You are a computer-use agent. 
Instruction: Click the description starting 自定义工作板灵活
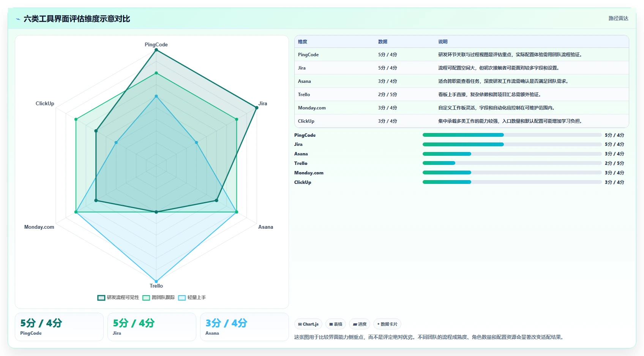497,108
